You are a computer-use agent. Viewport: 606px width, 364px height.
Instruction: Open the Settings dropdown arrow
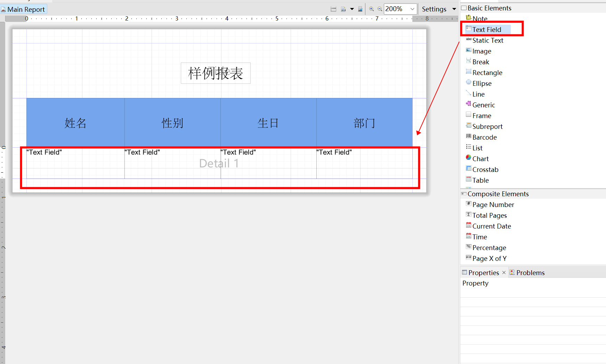pyautogui.click(x=454, y=9)
